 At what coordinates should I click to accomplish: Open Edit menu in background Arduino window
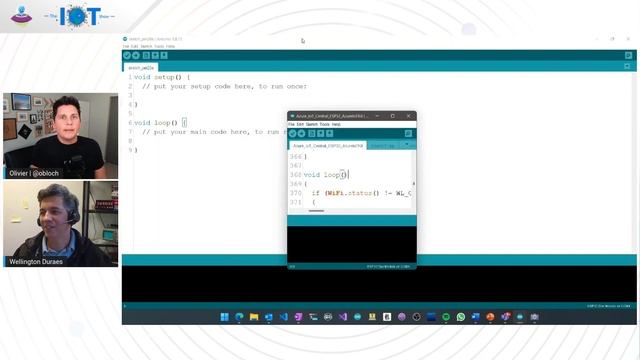134,47
